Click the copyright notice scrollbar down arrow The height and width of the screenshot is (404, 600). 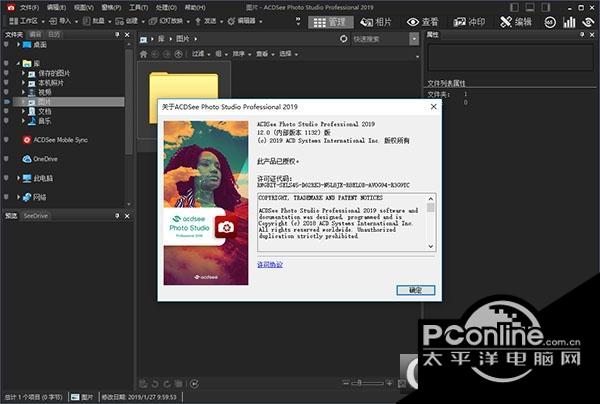coord(431,246)
